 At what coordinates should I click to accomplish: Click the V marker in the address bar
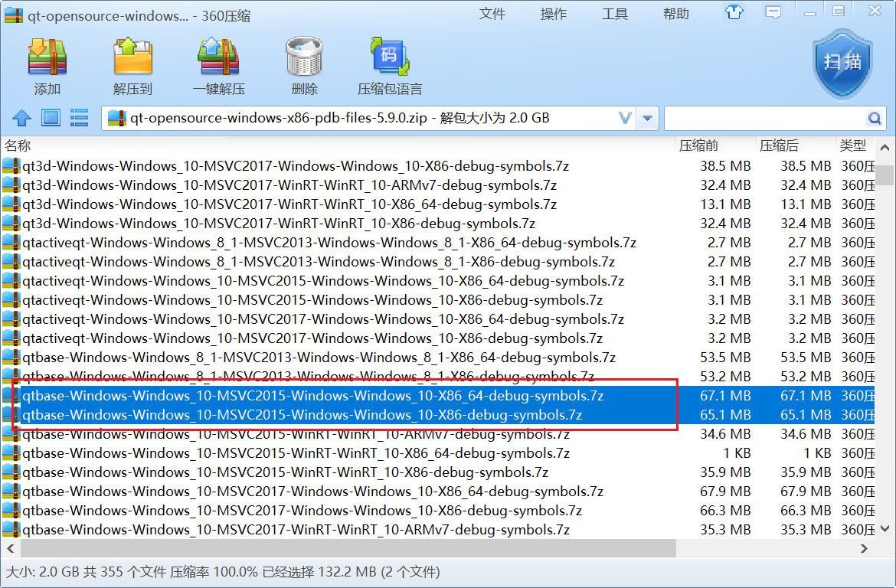[x=625, y=118]
